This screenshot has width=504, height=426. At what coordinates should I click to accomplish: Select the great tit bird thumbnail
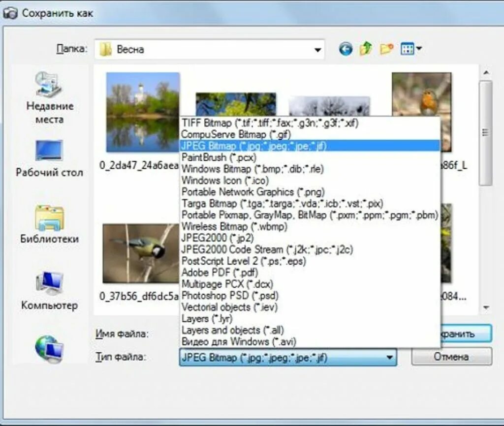point(141,253)
